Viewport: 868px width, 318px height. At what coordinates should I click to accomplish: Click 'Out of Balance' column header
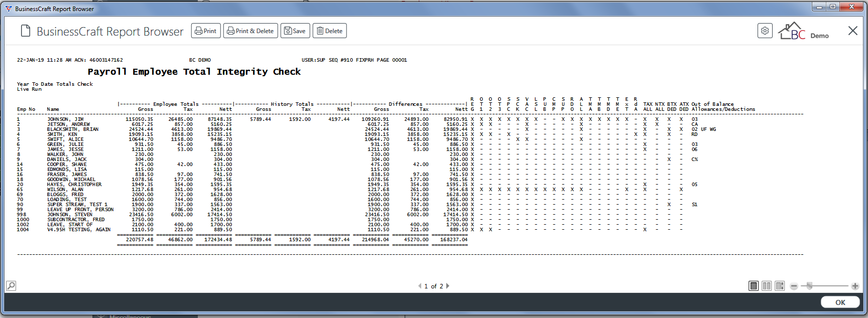point(712,104)
